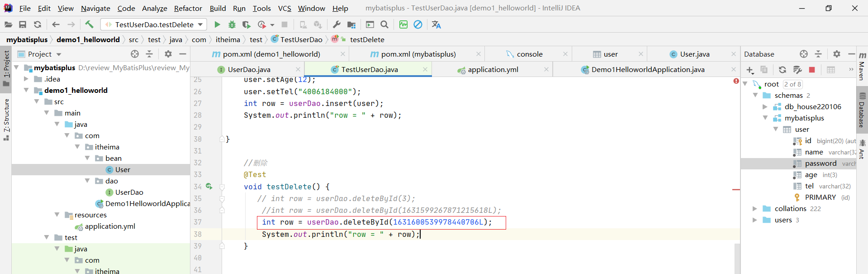Click the Synchronize refresh toolbar icon
868x274 pixels.
point(38,24)
